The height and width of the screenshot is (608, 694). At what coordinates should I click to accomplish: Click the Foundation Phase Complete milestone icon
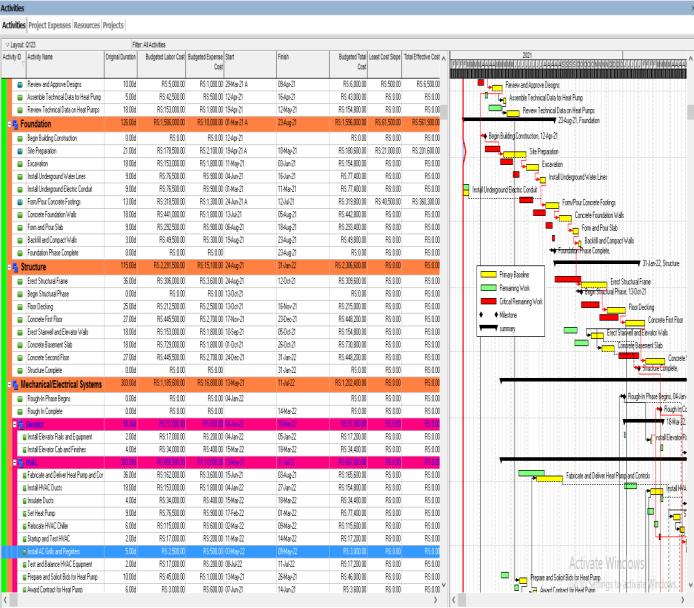point(20,254)
